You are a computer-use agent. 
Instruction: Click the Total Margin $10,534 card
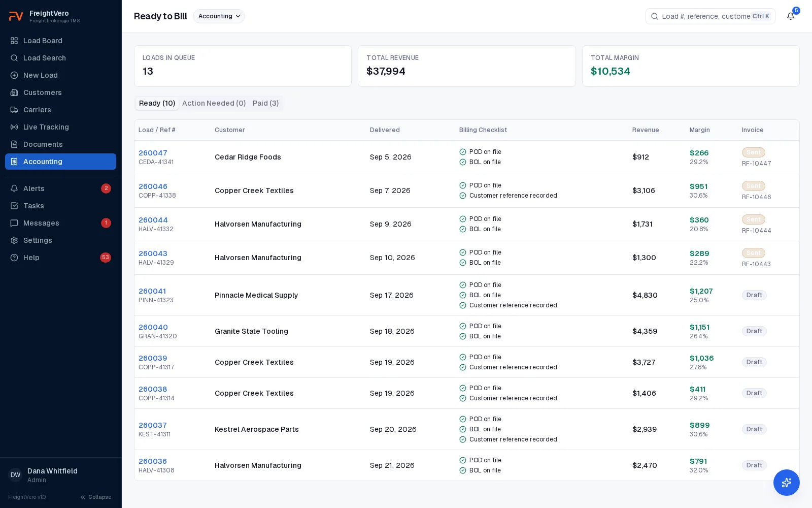(x=691, y=66)
